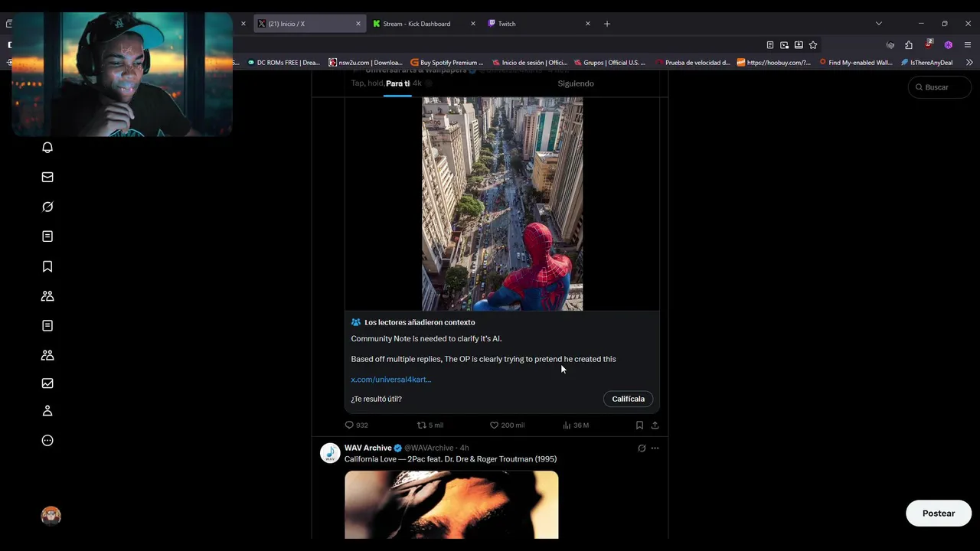Viewport: 980px width, 551px height.
Task: Open analytics chart icon in sidebar
Action: point(47,383)
